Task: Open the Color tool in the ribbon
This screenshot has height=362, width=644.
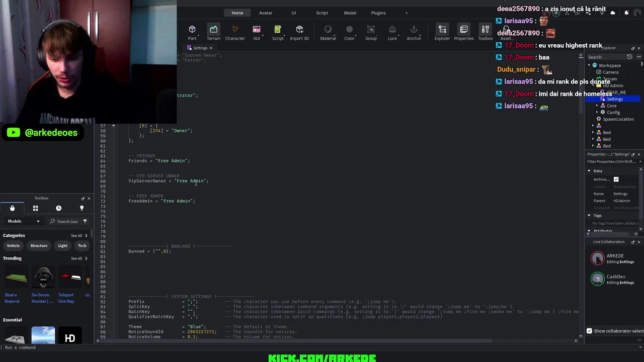Action: pos(349,32)
